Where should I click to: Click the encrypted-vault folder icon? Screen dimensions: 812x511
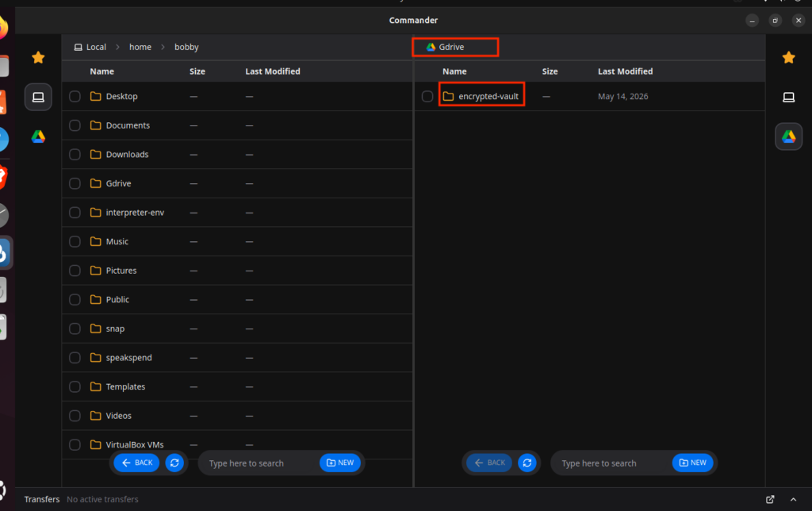tap(448, 96)
